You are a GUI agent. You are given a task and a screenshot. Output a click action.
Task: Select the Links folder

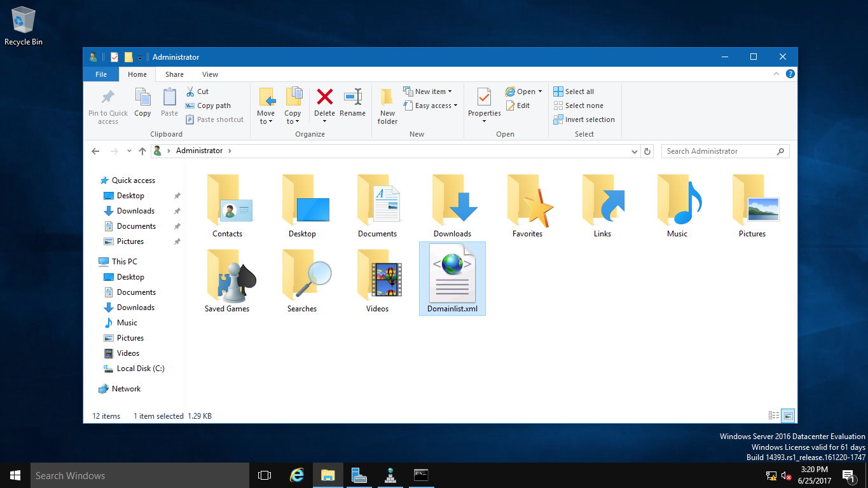(x=603, y=206)
